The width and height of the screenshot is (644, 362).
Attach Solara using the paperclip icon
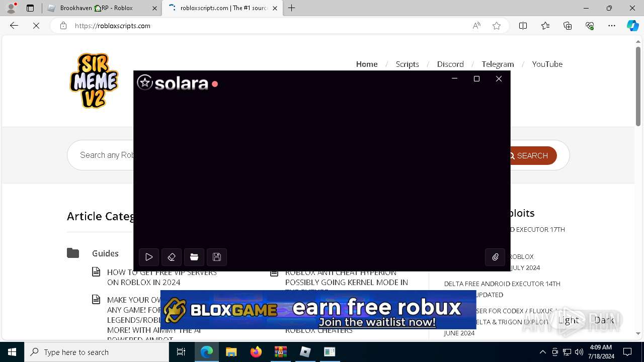495,257
